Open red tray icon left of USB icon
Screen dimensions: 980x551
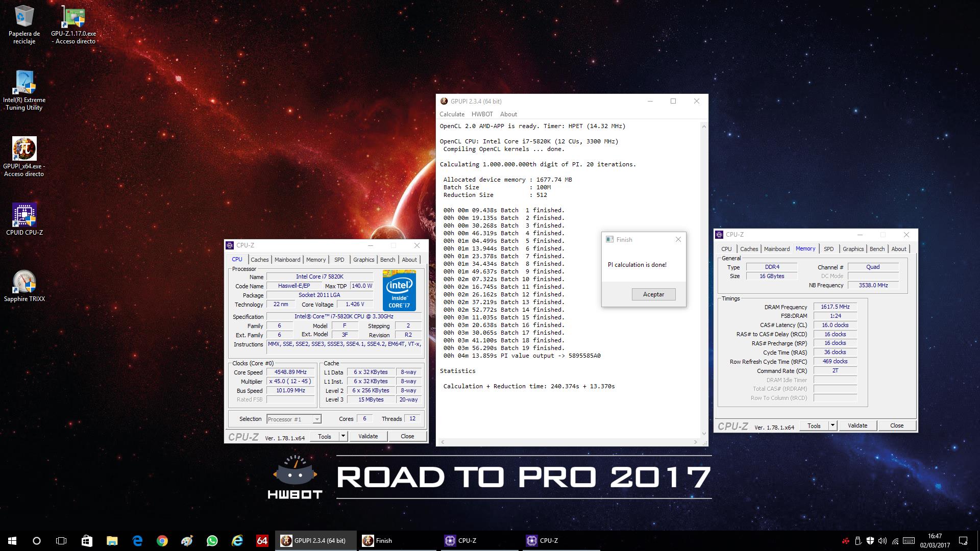846,541
